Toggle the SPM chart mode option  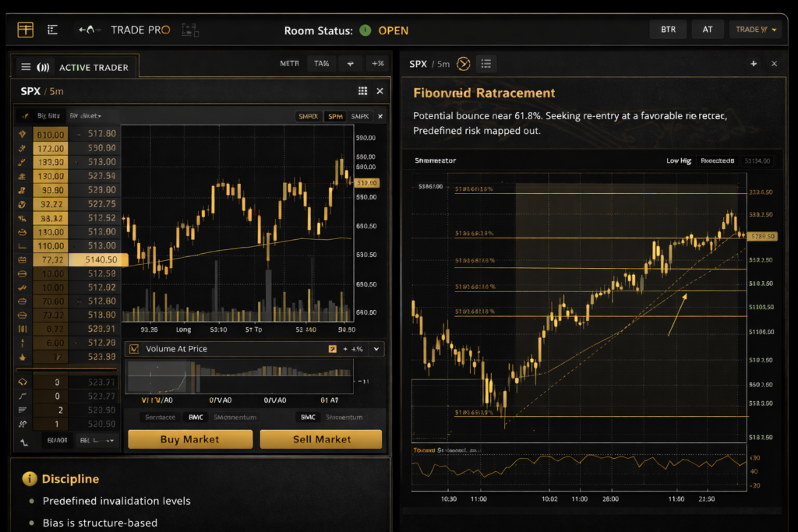coord(335,116)
